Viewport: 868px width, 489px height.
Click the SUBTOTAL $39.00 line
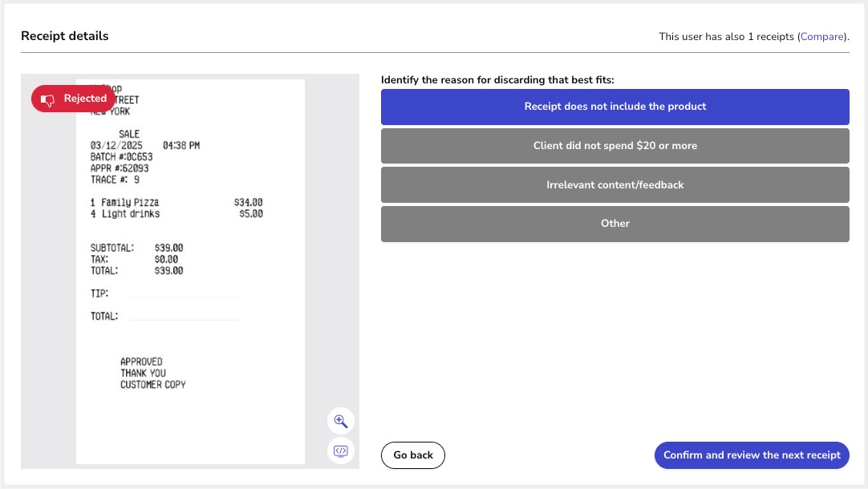point(136,249)
